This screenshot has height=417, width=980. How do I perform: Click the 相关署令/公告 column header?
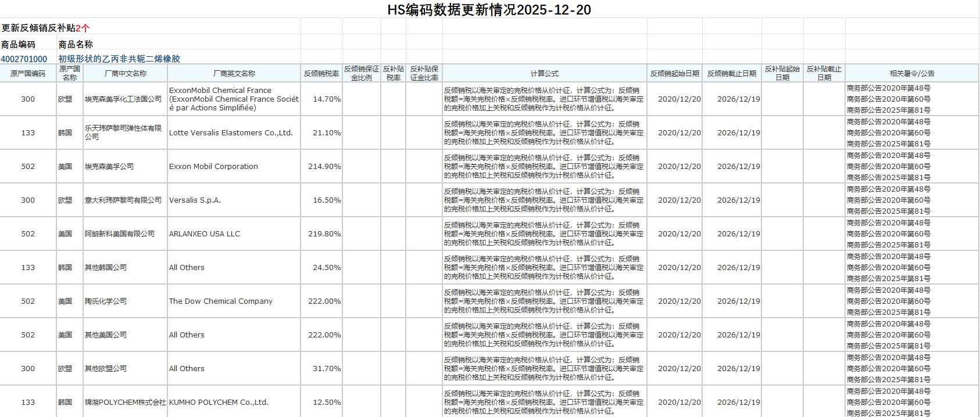[912, 74]
